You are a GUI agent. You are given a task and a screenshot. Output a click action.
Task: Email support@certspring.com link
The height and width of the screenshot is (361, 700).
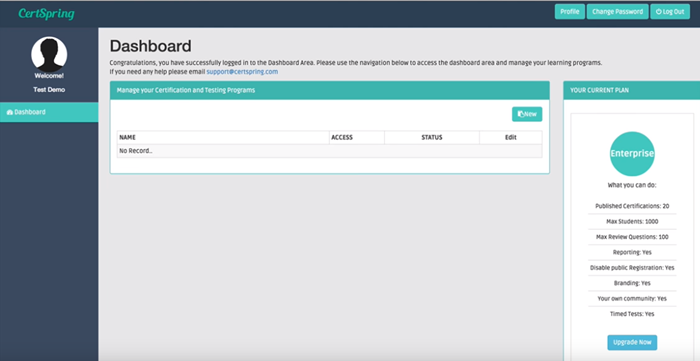click(x=242, y=71)
